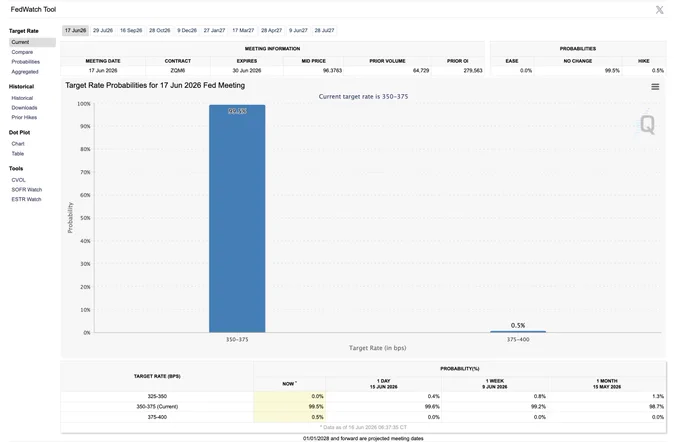Open the Probabilities sidebar link
The image size is (680, 442).
(x=26, y=62)
